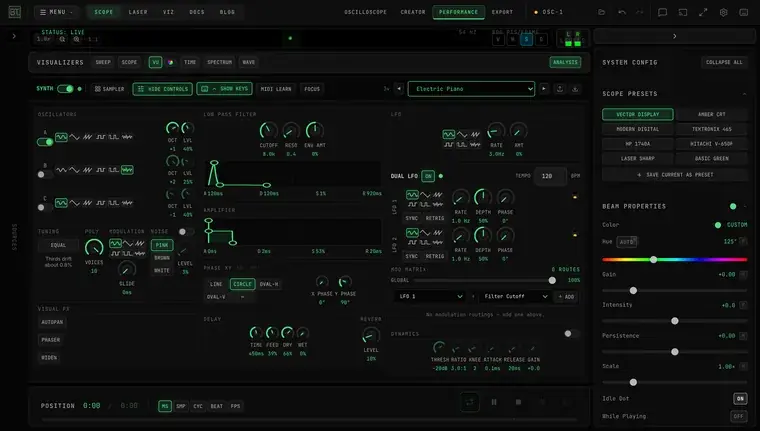Toggle the bottom panel layout icon
The height and width of the screenshot is (431, 760).
pyautogui.click(x=744, y=12)
